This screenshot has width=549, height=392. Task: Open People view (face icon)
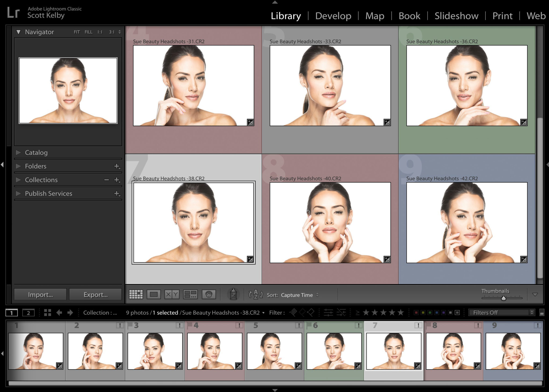[209, 295]
